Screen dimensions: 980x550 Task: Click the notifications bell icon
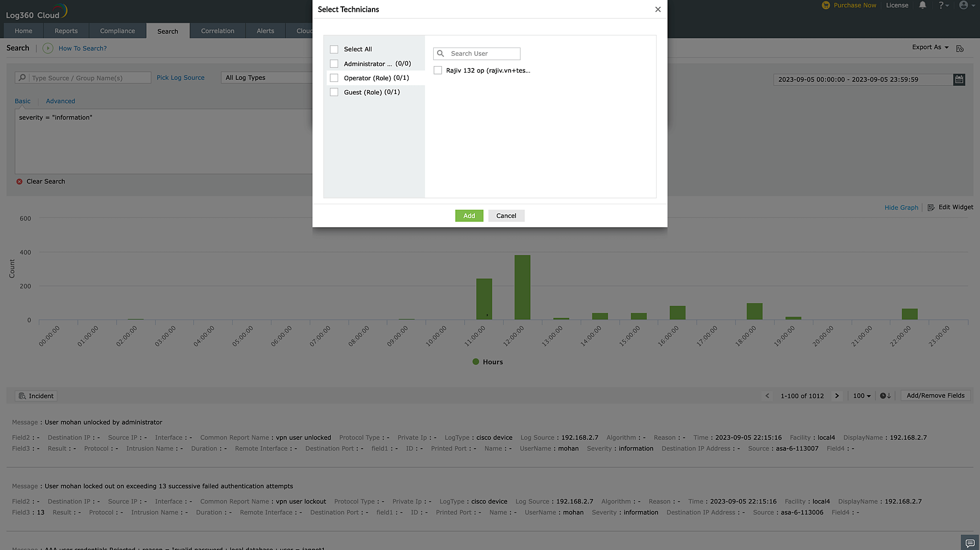tap(922, 5)
